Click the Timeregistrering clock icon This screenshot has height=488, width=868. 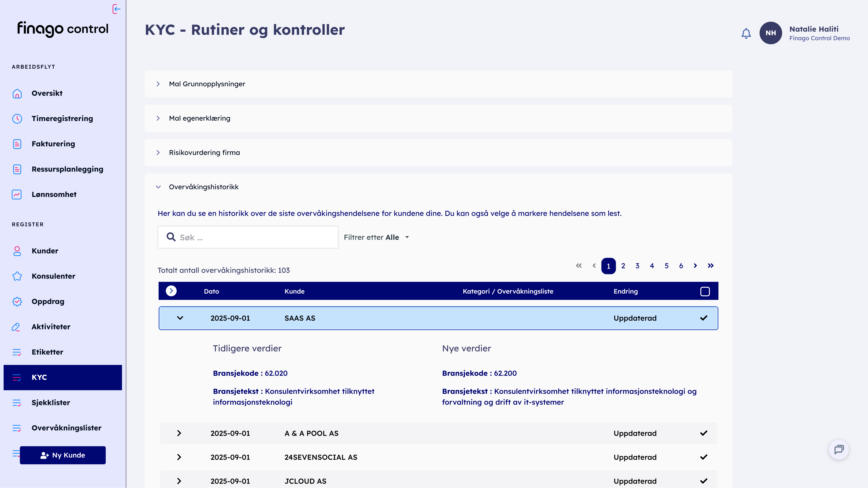click(x=17, y=119)
